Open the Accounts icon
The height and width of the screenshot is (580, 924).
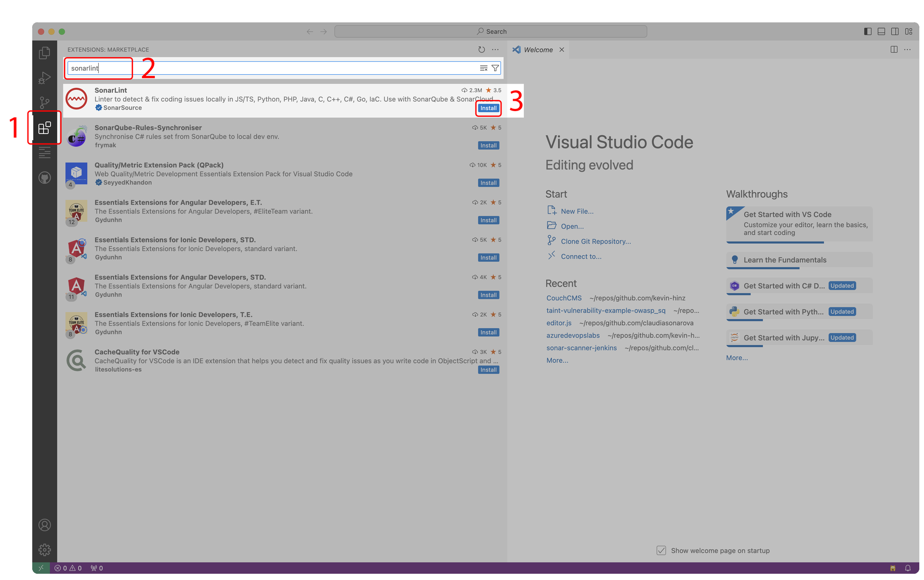coord(45,525)
